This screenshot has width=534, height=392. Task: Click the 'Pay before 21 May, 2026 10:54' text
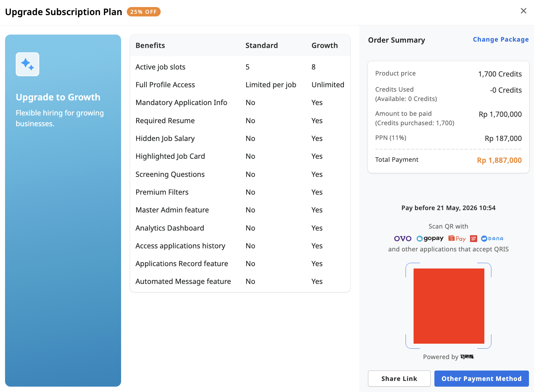(x=448, y=208)
